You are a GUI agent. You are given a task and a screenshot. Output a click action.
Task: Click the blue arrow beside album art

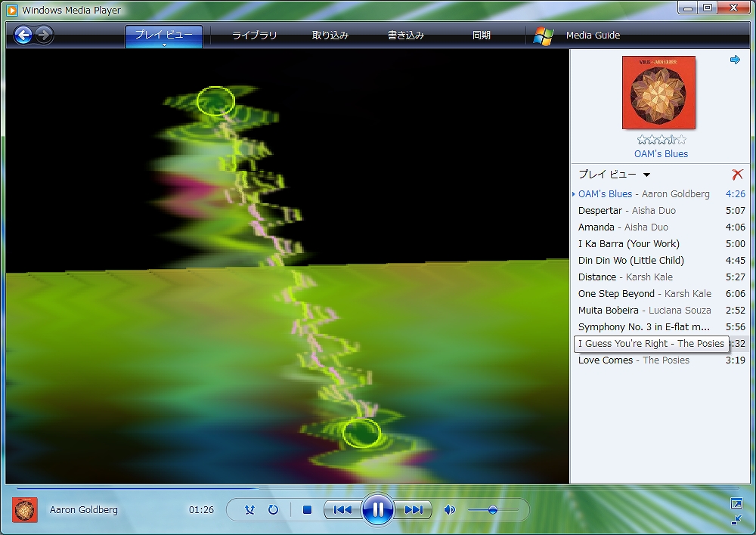click(x=735, y=60)
